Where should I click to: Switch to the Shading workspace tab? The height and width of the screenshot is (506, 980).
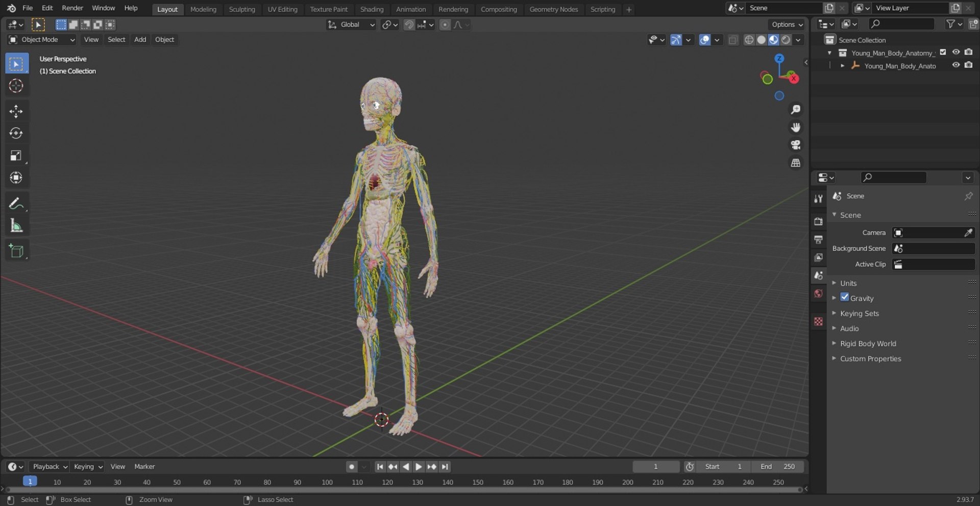pos(372,9)
